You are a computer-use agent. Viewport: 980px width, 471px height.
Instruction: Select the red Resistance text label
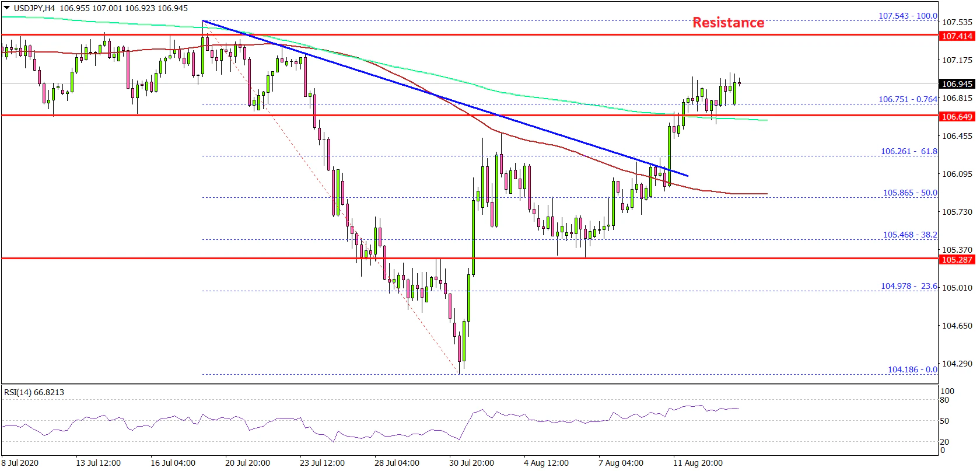[728, 23]
